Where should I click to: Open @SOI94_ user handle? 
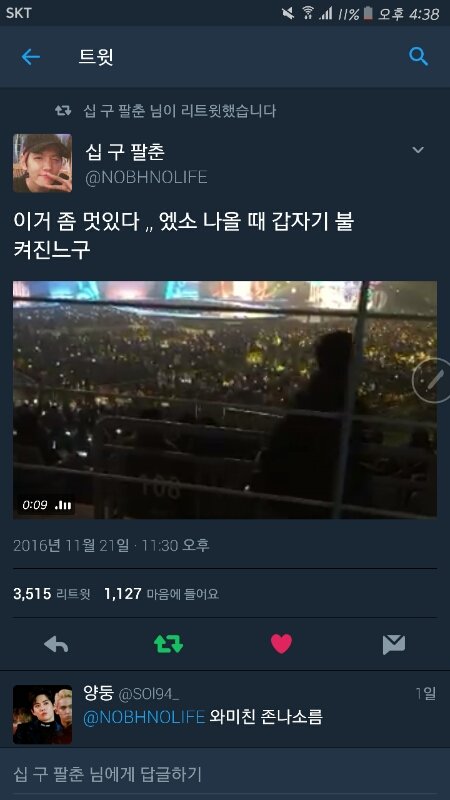tap(148, 694)
